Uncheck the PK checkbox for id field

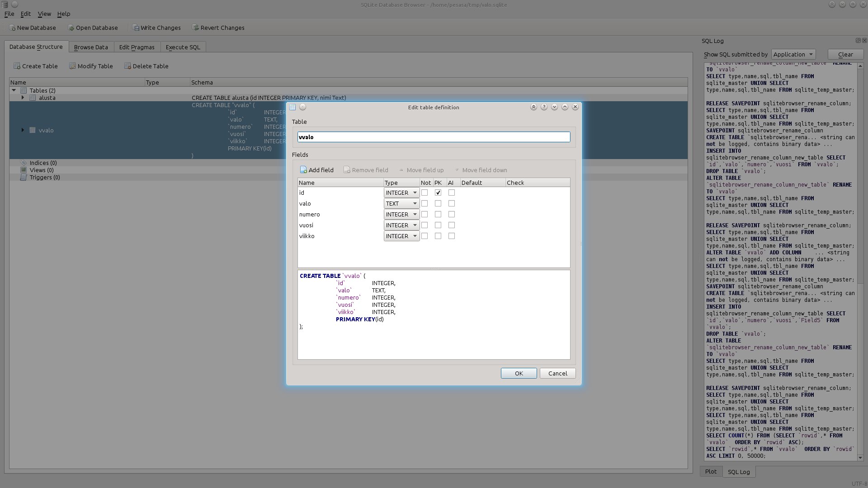[438, 192]
